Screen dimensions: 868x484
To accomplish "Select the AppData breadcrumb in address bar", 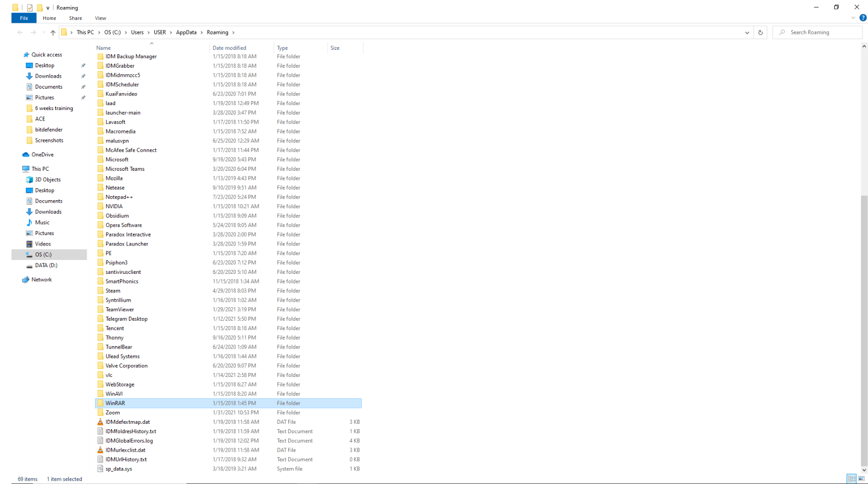I will [186, 32].
